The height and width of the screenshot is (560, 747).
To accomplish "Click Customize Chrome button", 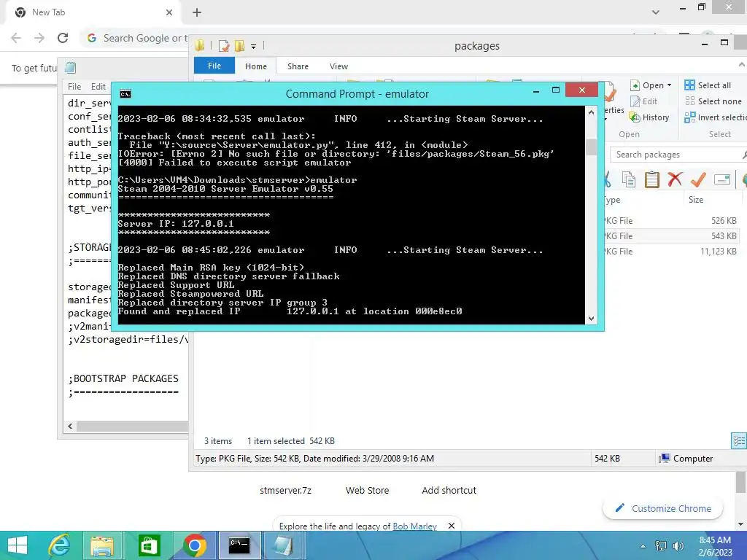I will coord(662,508).
